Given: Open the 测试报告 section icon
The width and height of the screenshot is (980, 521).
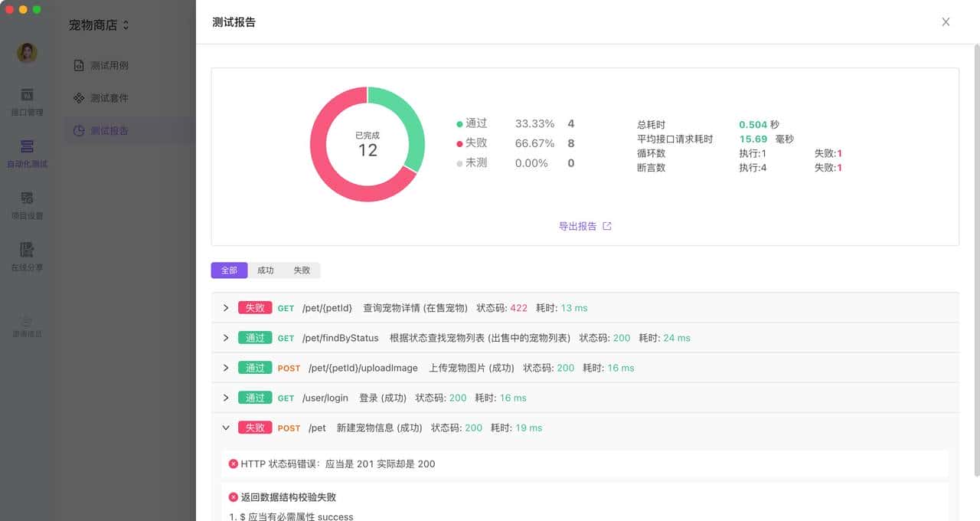Looking at the screenshot, I should coord(106,130).
